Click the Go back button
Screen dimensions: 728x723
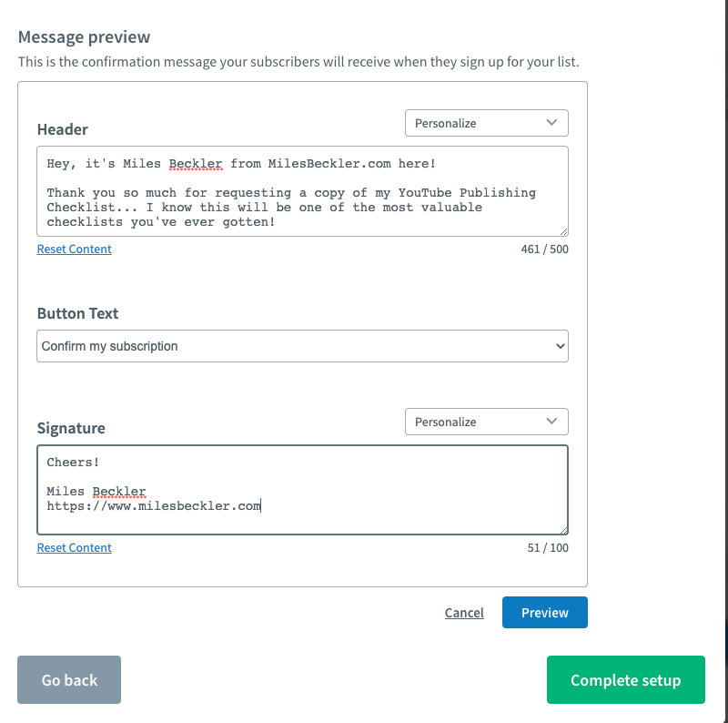(69, 679)
